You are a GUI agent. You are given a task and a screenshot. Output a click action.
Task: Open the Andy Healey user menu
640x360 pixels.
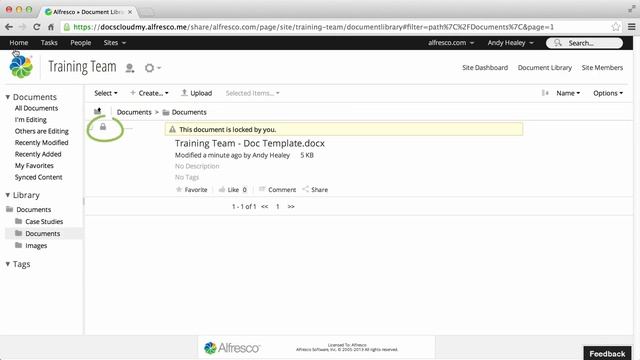point(510,42)
